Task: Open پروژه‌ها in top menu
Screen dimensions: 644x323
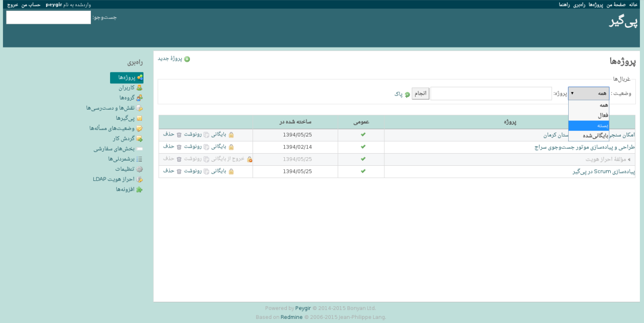Action: [x=596, y=4]
